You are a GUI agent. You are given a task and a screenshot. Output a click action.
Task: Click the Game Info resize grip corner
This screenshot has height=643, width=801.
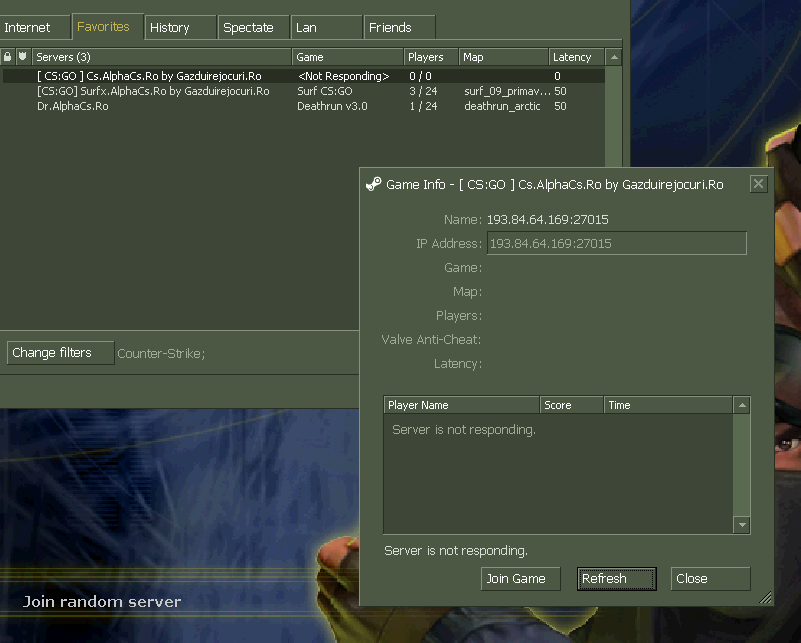tap(765, 598)
